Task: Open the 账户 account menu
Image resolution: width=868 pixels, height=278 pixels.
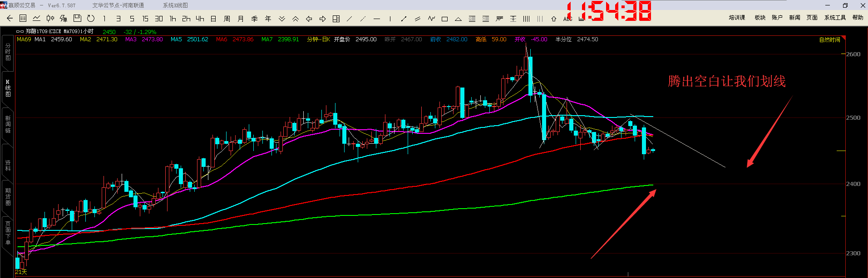Action: pyautogui.click(x=777, y=18)
